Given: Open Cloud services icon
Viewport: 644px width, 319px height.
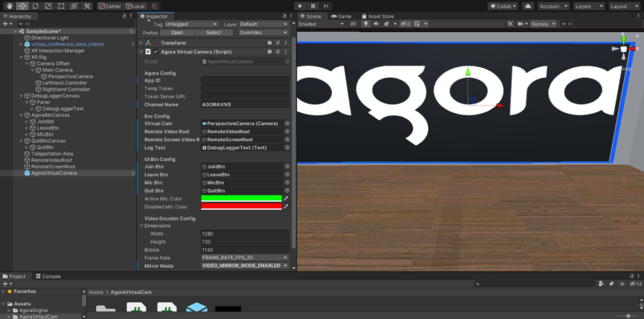Looking at the screenshot, I should pos(528,6).
